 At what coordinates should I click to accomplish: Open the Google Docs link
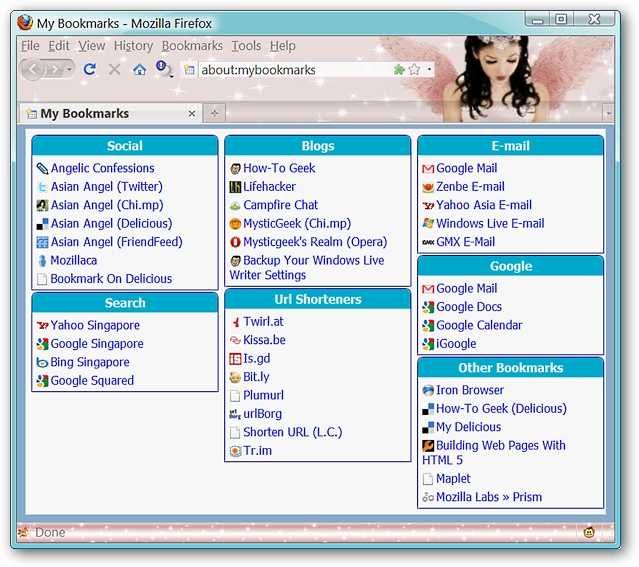pyautogui.click(x=469, y=307)
